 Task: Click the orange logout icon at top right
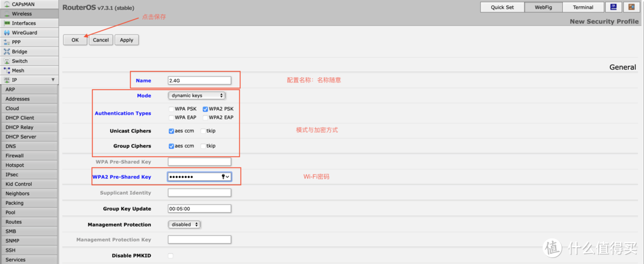point(630,7)
